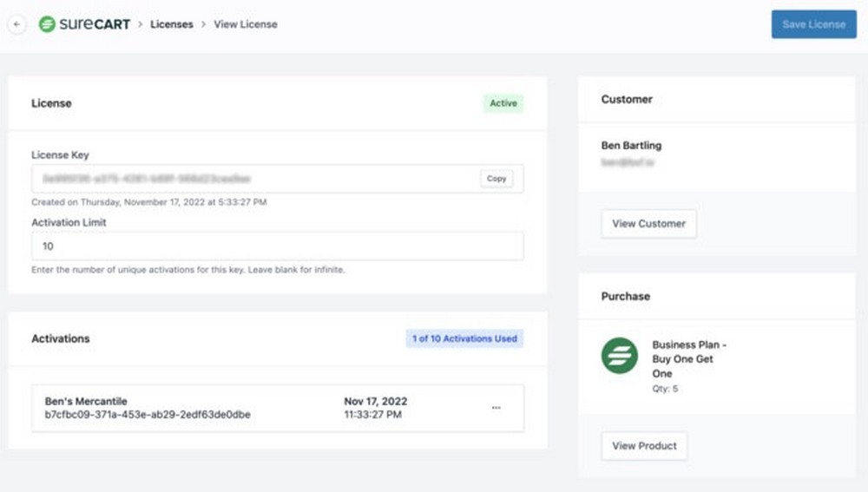Open the Ben's Mercantile activation options menu
Viewport: 868px width, 492px height.
click(496, 408)
